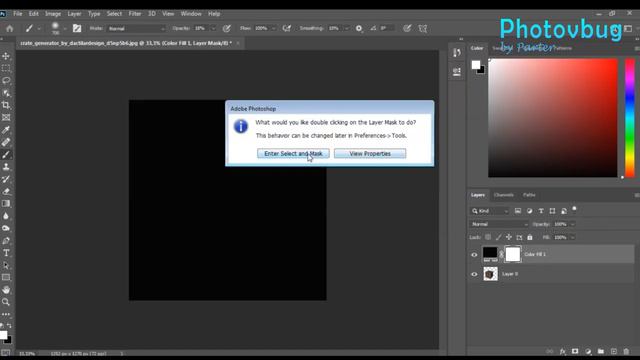Toggle type layer filter icon
The image size is (640, 360).
tap(541, 211)
